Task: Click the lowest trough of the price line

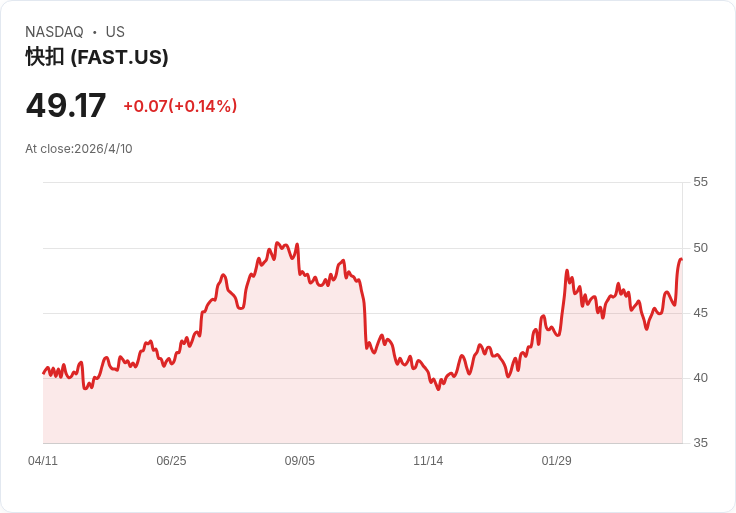Action: pyautogui.click(x=438, y=389)
